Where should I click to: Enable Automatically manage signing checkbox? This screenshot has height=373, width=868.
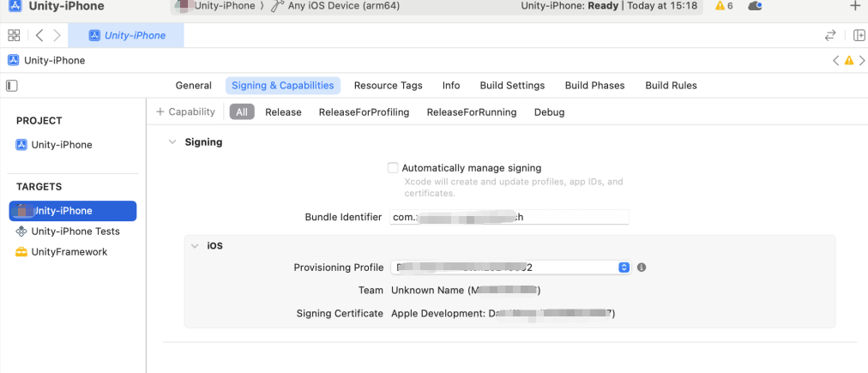(393, 168)
